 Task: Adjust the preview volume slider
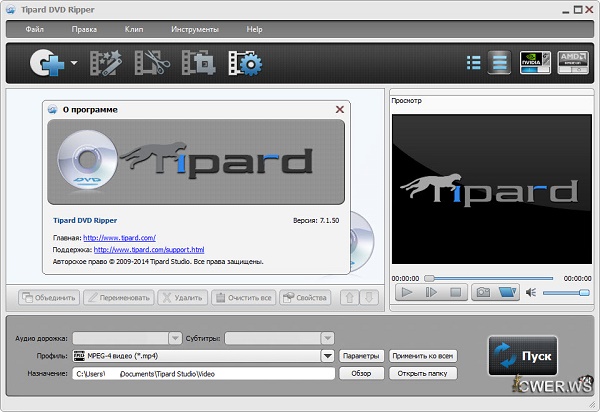(x=566, y=293)
